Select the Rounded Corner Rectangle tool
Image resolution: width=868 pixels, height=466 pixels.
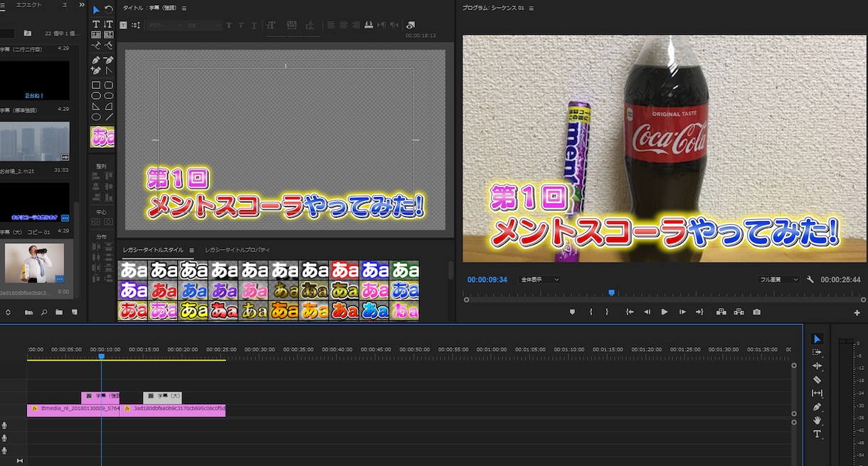click(109, 85)
